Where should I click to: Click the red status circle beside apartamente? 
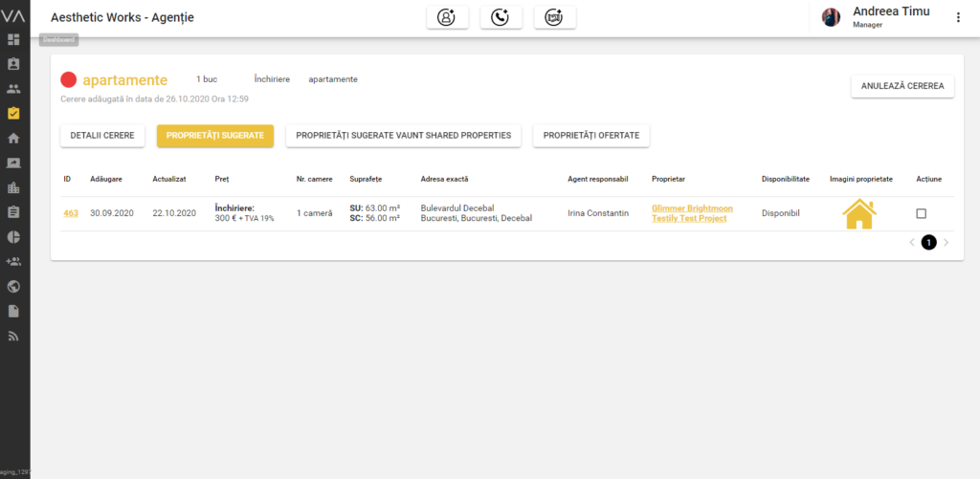tap(68, 80)
